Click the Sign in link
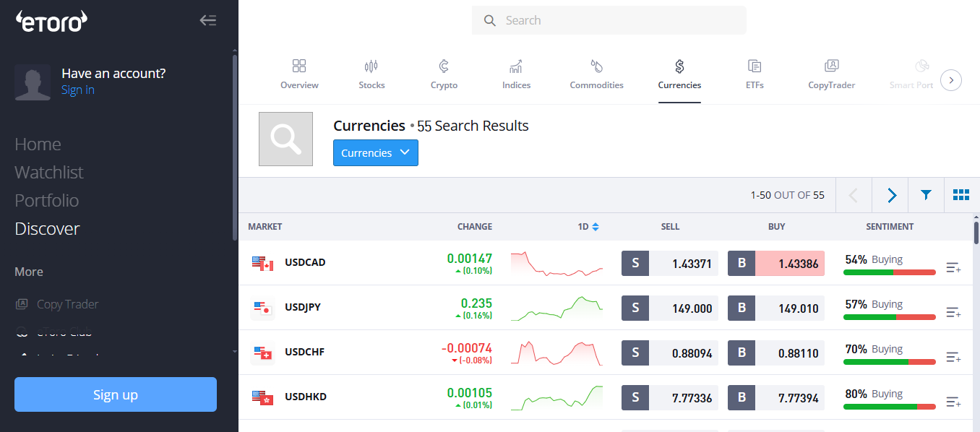This screenshot has width=980, height=432. pyautogui.click(x=78, y=90)
